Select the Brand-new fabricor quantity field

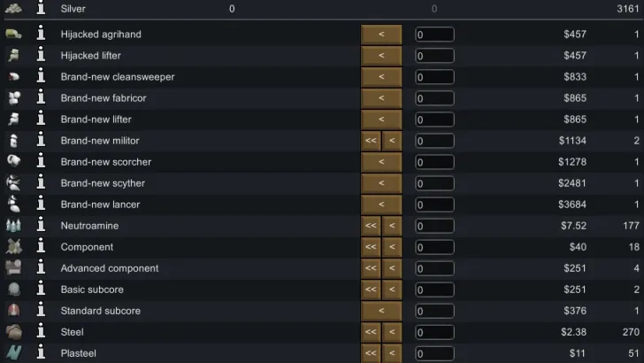coord(434,98)
